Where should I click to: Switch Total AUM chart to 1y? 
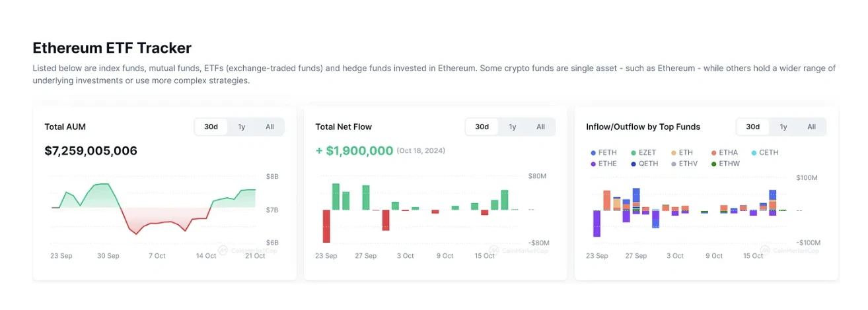[241, 127]
